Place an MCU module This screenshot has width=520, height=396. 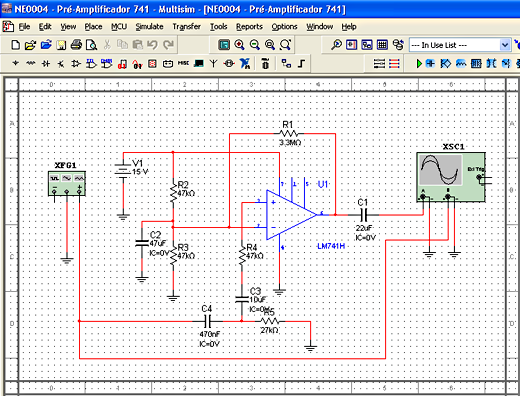click(265, 63)
